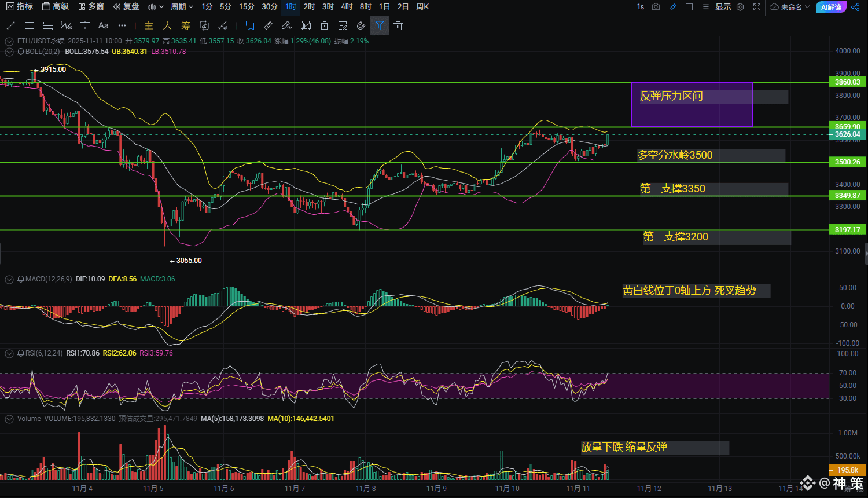Collapse the MACD indicator panel chevron
The height and width of the screenshot is (498, 868).
9,279
